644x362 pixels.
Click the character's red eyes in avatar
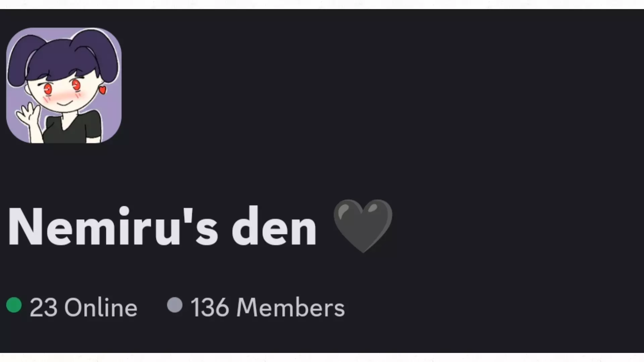click(x=62, y=87)
